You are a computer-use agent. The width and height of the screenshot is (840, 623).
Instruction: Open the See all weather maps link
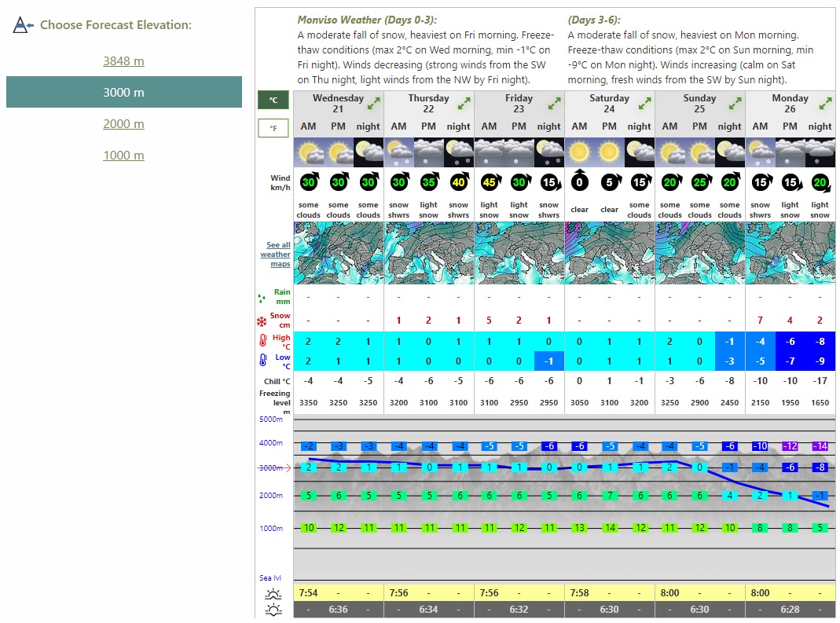tap(276, 255)
